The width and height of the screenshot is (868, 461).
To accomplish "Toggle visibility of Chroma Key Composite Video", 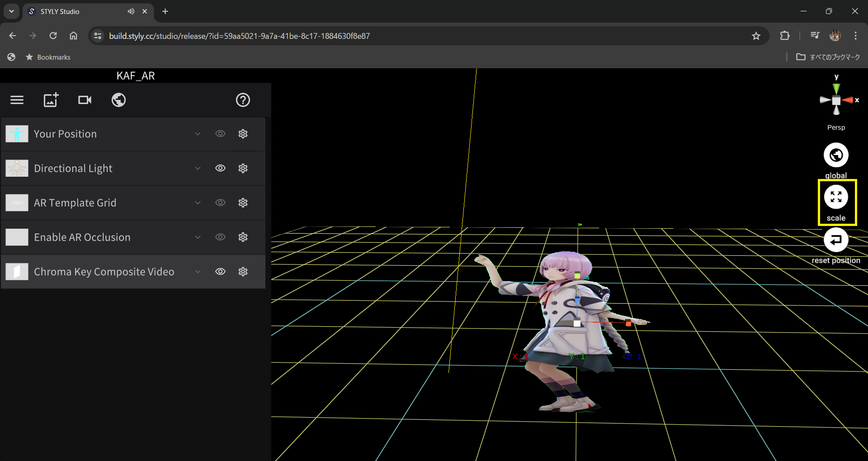I will coord(220,271).
